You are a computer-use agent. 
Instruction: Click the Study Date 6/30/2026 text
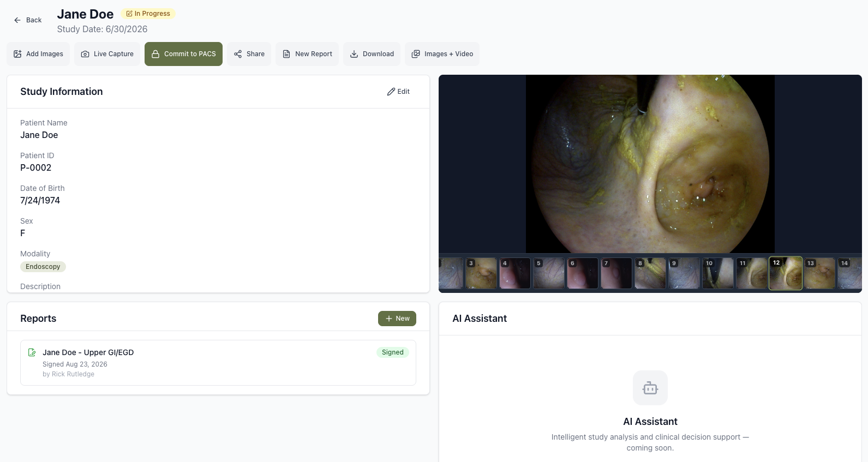(x=102, y=29)
